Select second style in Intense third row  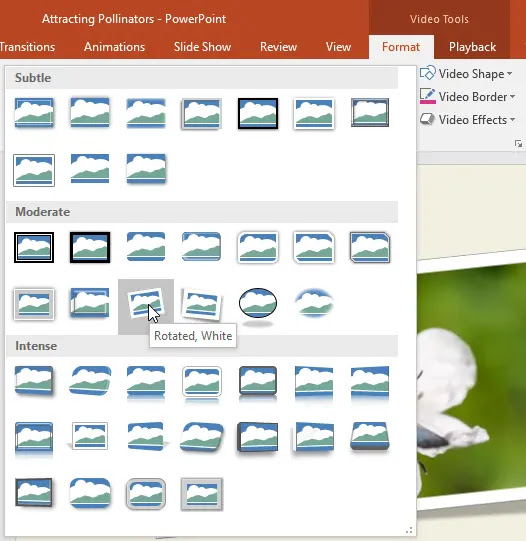click(90, 493)
